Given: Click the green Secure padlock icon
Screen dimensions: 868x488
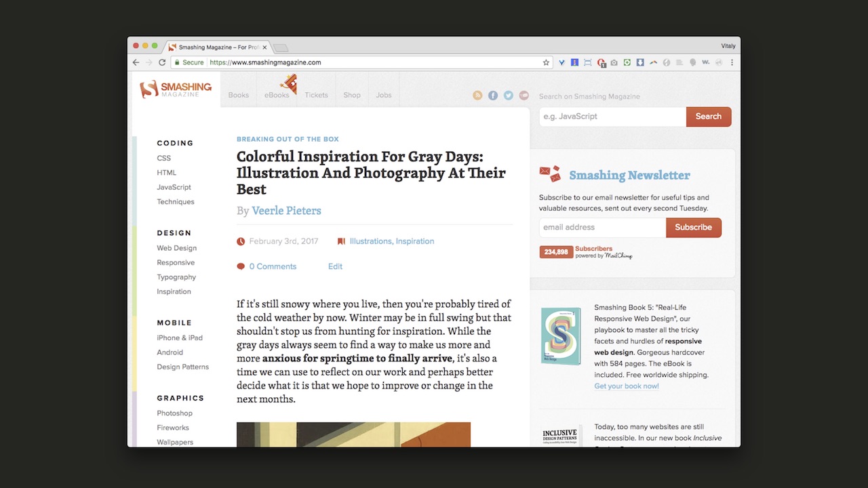Looking at the screenshot, I should coord(177,62).
